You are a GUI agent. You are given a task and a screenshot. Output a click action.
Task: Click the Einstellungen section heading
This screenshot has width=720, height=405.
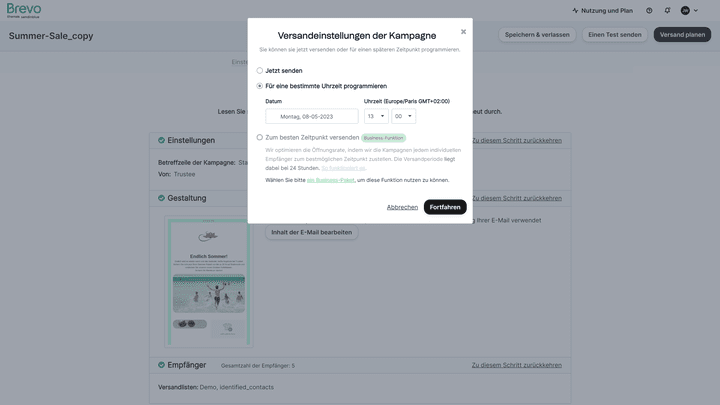pyautogui.click(x=191, y=140)
